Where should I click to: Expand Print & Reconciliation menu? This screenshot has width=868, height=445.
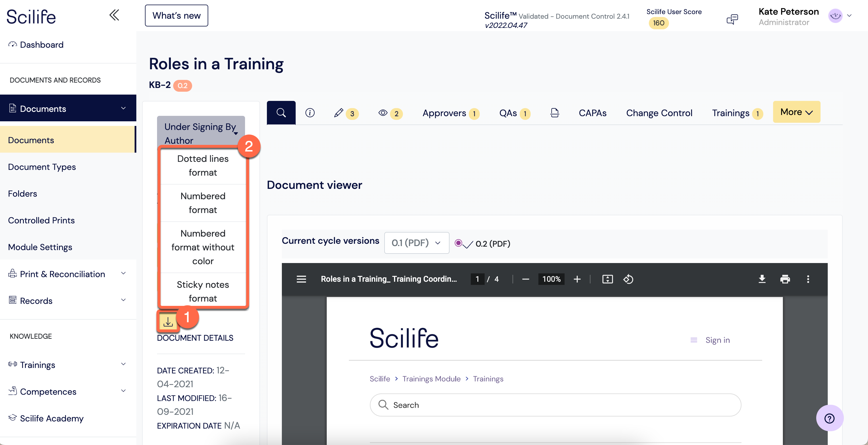click(x=123, y=273)
